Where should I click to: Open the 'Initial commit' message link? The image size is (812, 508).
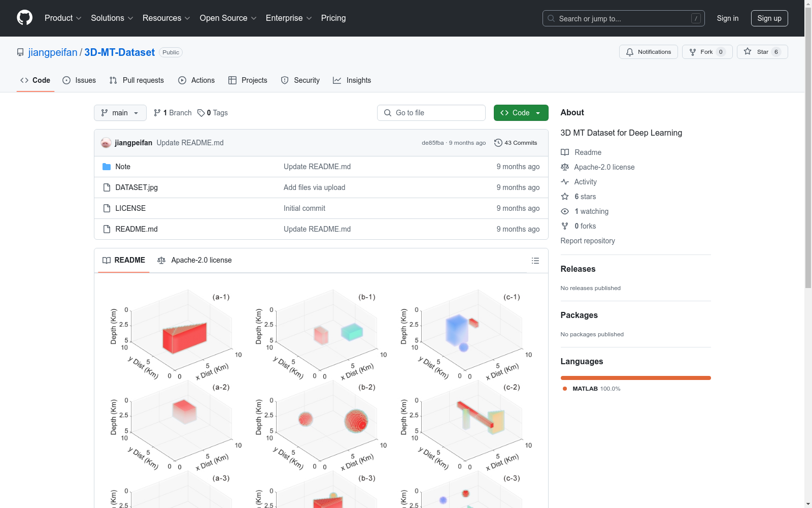point(304,208)
